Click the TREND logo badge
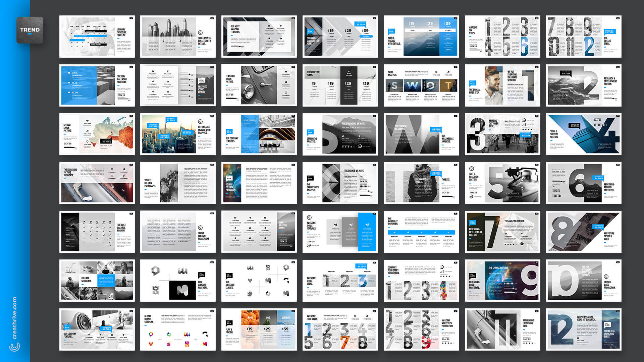The width and height of the screenshot is (644, 362). click(x=30, y=30)
